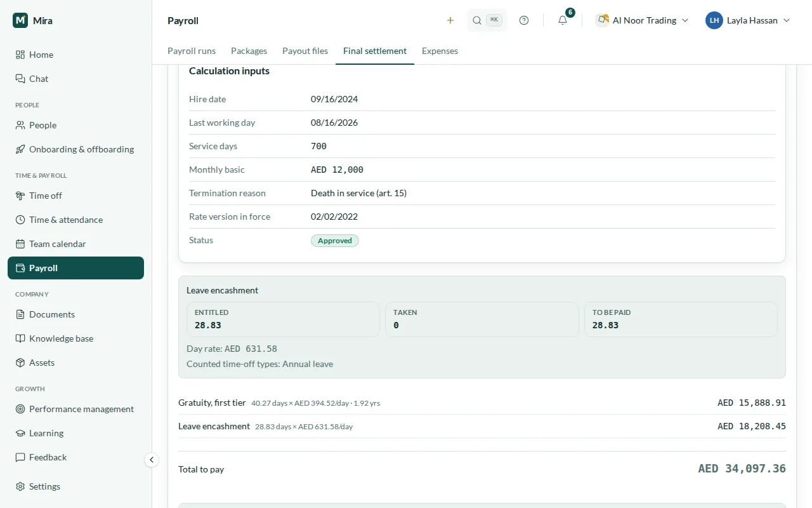Open Documents section
The width and height of the screenshot is (812, 508).
[75, 314]
